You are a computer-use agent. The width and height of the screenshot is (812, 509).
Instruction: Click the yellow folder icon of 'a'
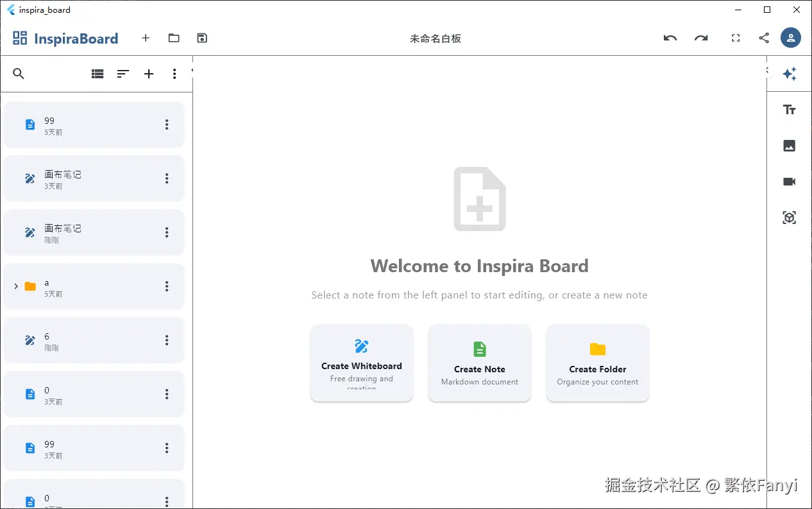click(30, 286)
